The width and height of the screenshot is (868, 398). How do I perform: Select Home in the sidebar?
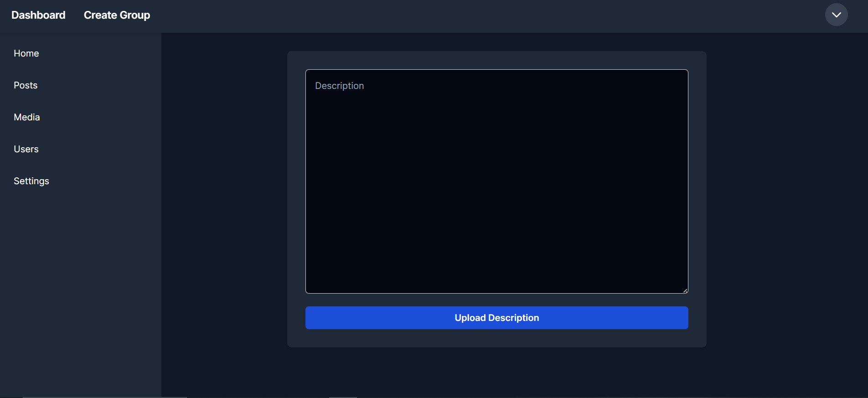click(26, 53)
